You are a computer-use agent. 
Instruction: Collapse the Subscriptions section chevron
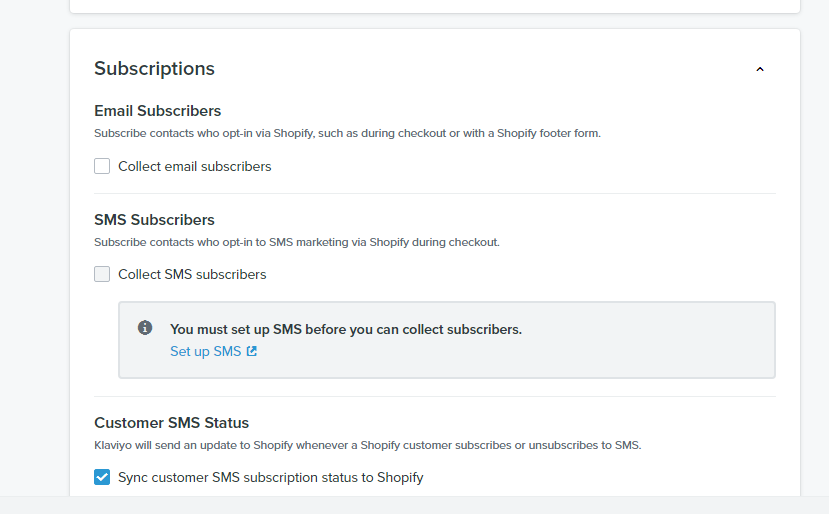(x=760, y=70)
